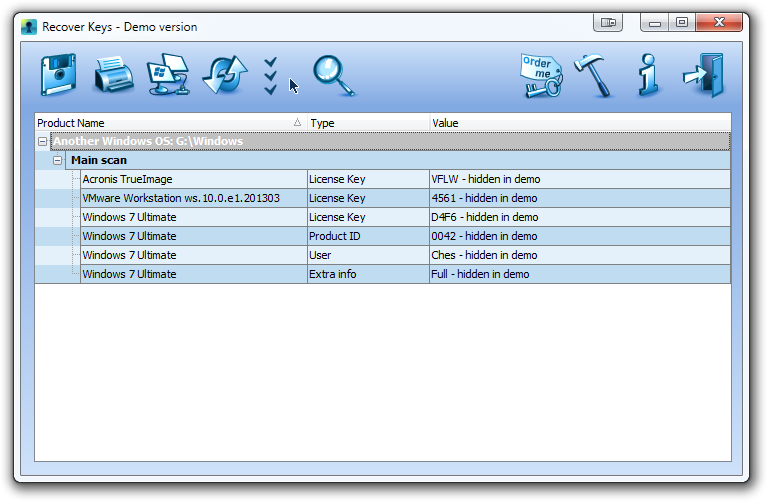The width and height of the screenshot is (768, 502).
Task: Collapse the 'Main scan' group
Action: pos(57,160)
